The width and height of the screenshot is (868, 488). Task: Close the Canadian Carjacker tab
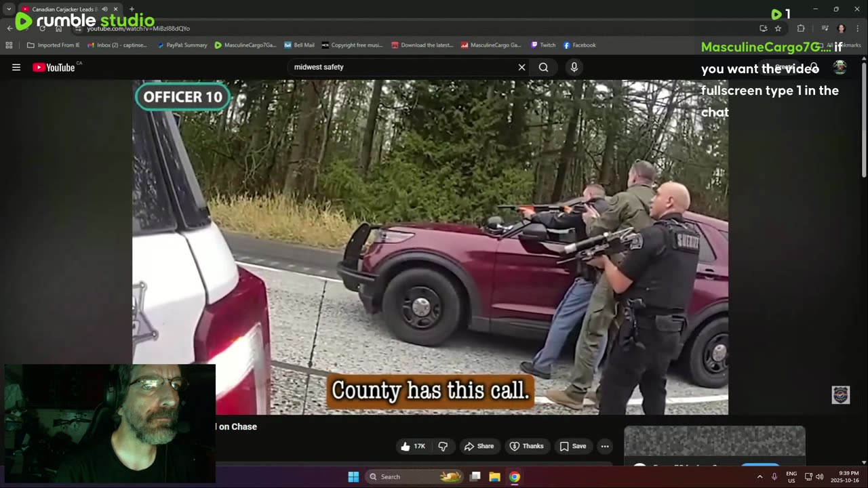116,9
